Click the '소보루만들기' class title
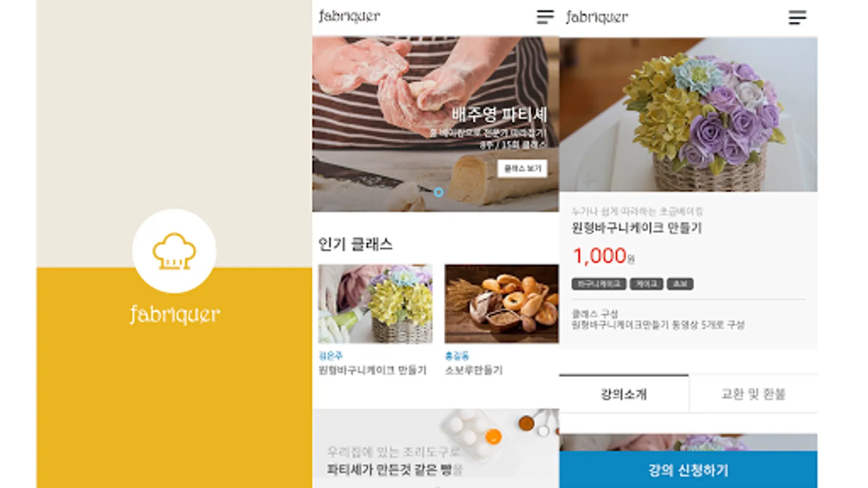This screenshot has width=868, height=488. [474, 370]
